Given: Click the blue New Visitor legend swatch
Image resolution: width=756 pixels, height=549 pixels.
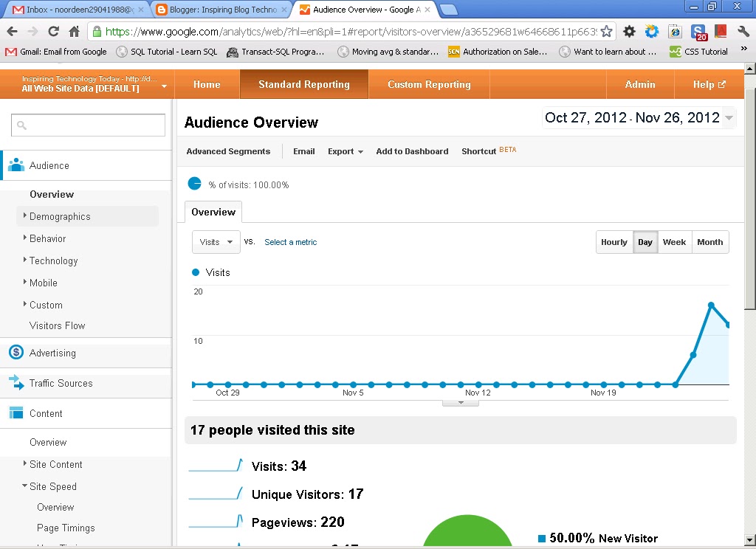Looking at the screenshot, I should coord(542,539).
